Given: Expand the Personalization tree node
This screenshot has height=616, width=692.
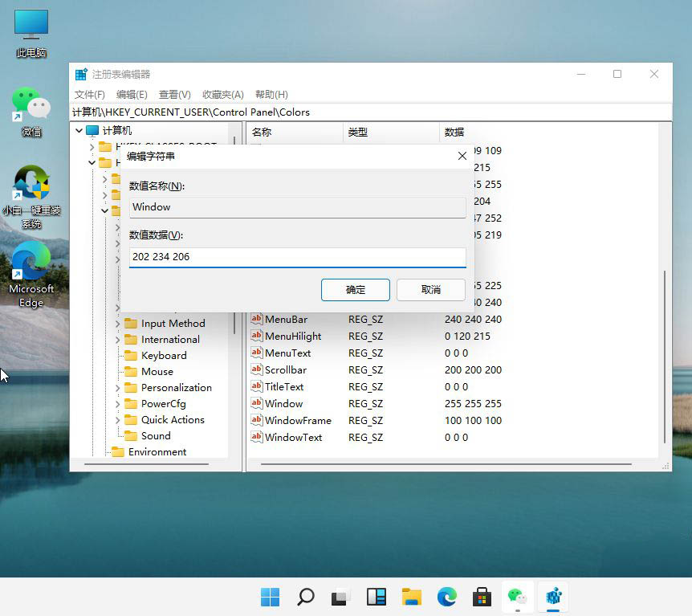Looking at the screenshot, I should [119, 387].
